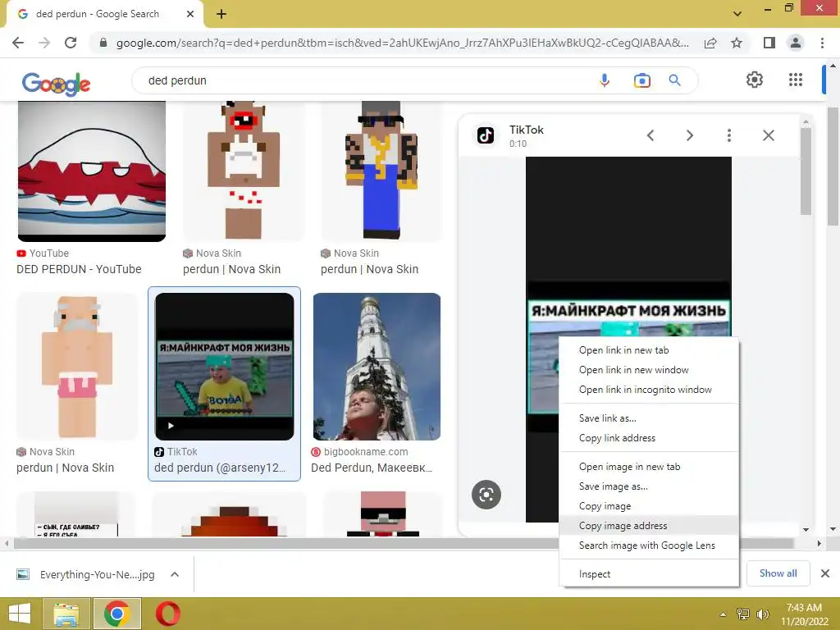840x630 pixels.
Task: Launch Opera from the taskbar
Action: click(x=167, y=614)
